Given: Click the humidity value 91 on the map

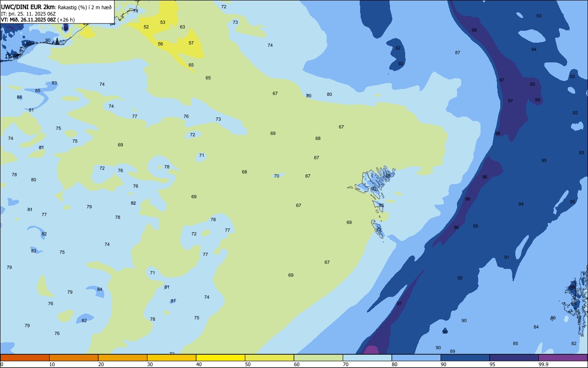Looking at the screenshot, I should [507, 257].
